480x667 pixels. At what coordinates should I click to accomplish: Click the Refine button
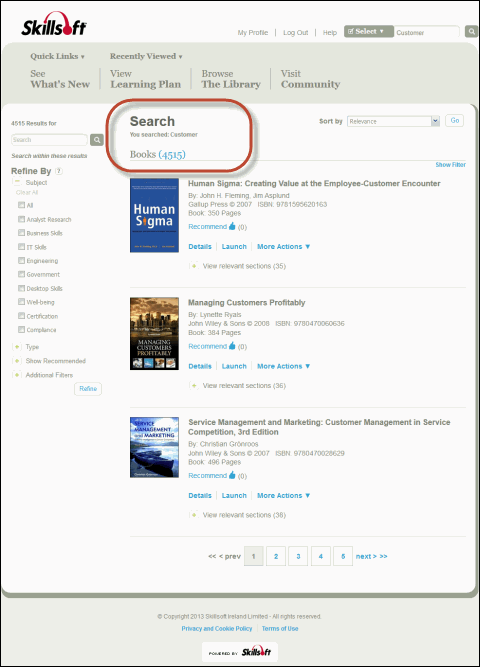click(88, 388)
